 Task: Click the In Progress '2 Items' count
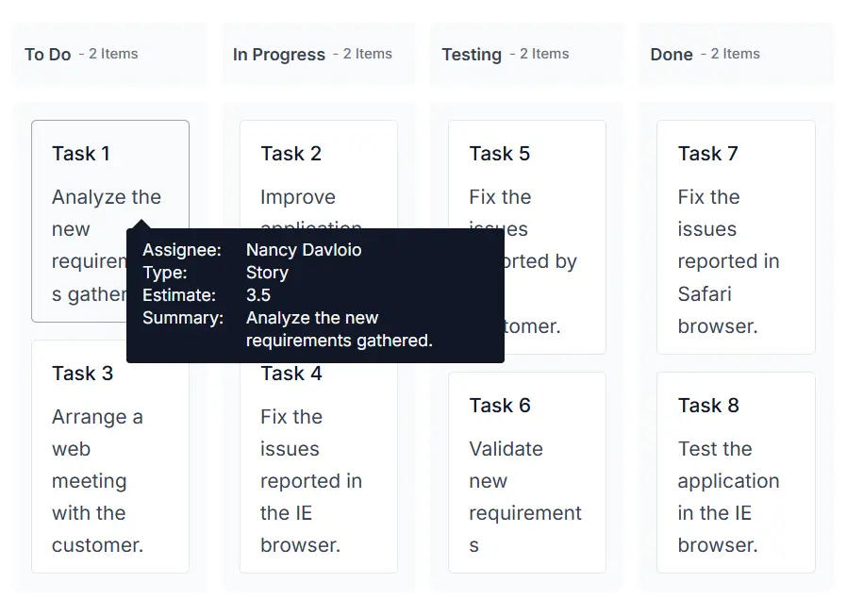363,54
